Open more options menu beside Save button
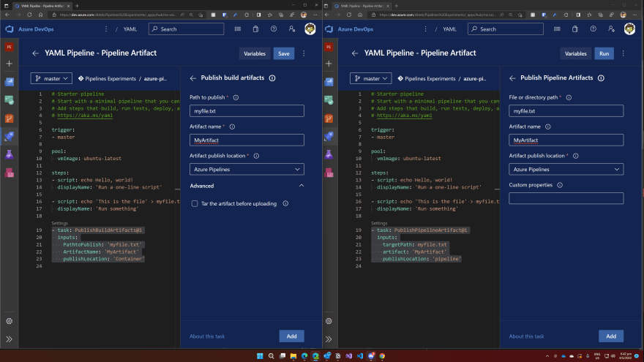The image size is (644, 362). tap(304, 53)
